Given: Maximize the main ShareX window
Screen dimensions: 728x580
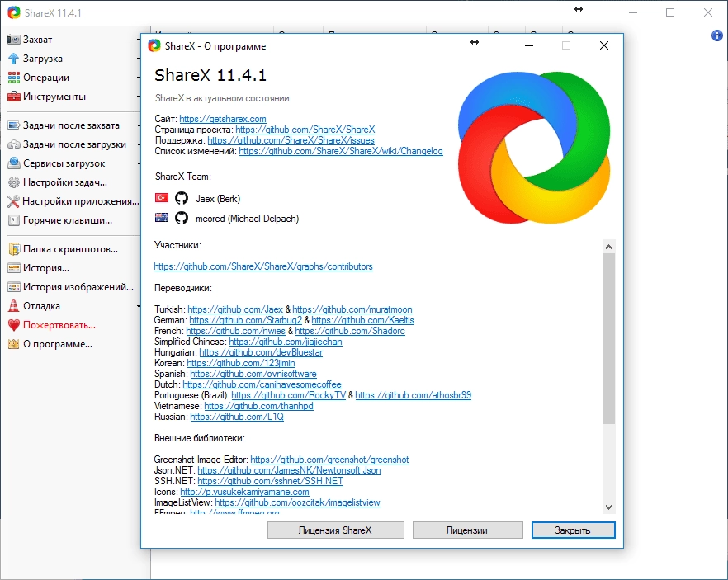Looking at the screenshot, I should 670,12.
